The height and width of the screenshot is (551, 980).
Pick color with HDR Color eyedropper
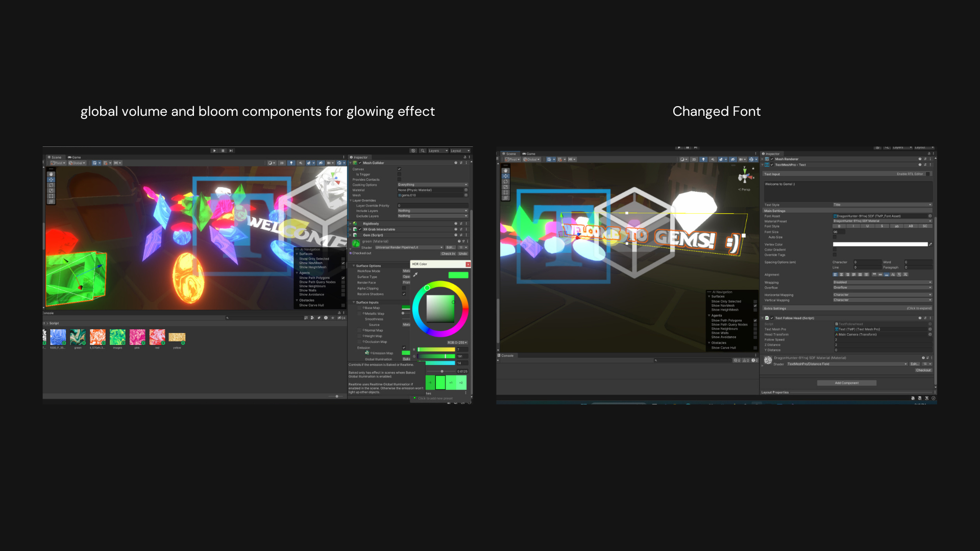click(x=415, y=274)
